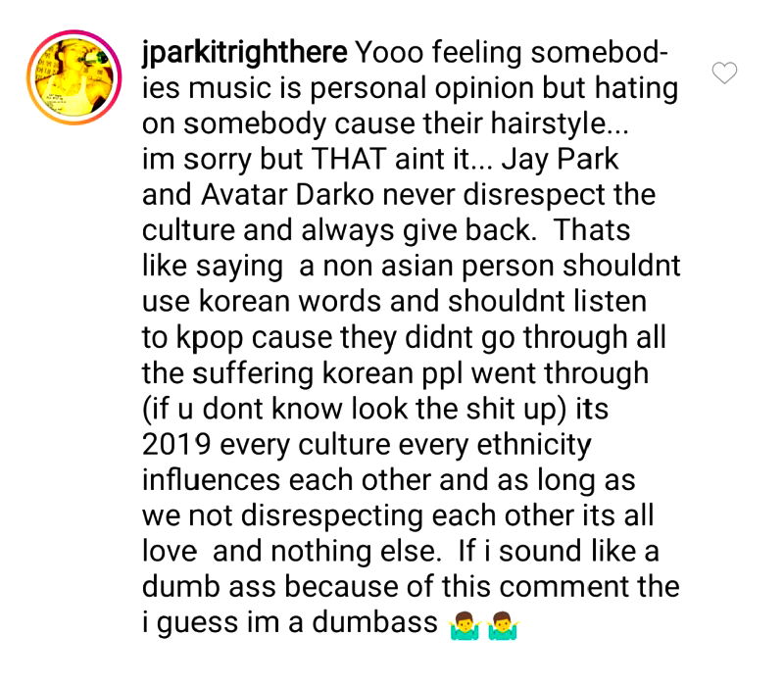Image resolution: width=784 pixels, height=685 pixels.
Task: Open the jparkitrighthere username link
Action: (x=244, y=53)
